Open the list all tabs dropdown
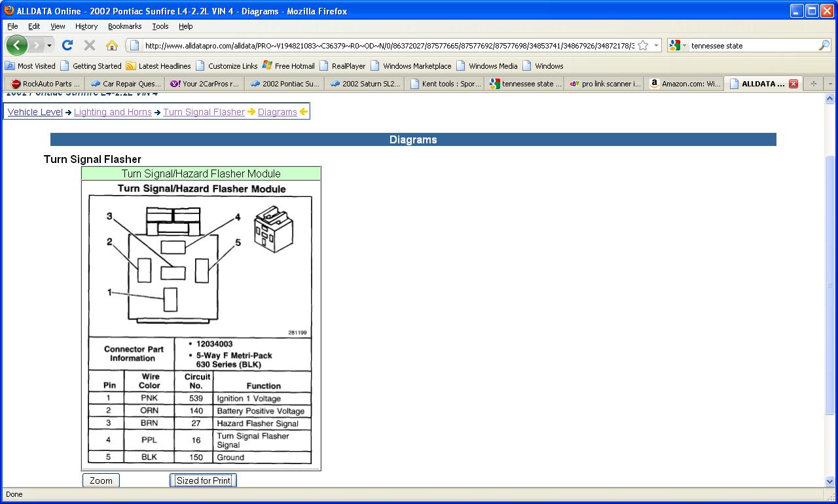Viewport: 838px width, 504px height. (x=830, y=84)
